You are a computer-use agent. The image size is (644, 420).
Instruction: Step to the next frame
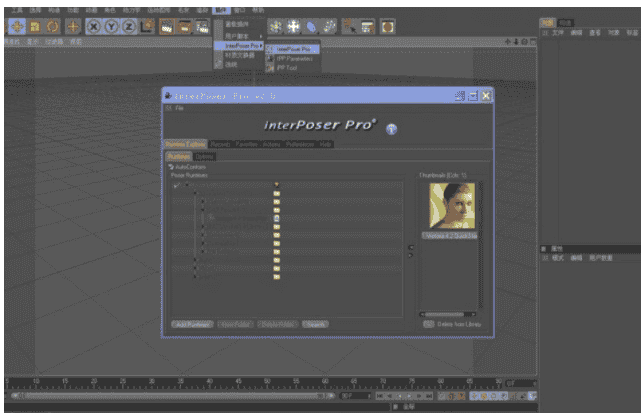419,396
